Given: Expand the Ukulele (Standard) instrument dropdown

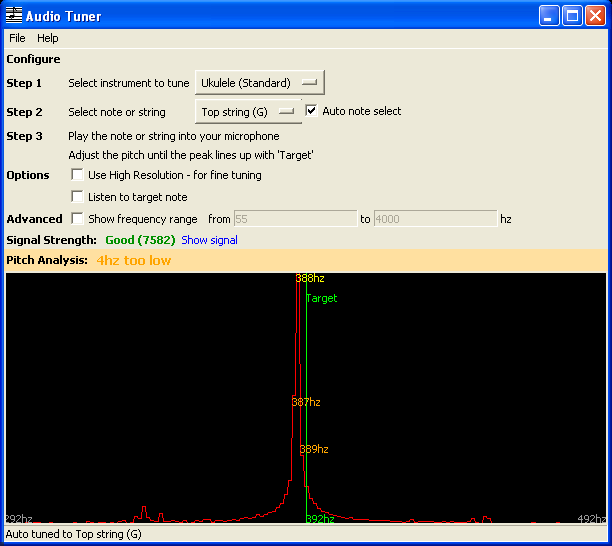Looking at the screenshot, I should tap(259, 83).
